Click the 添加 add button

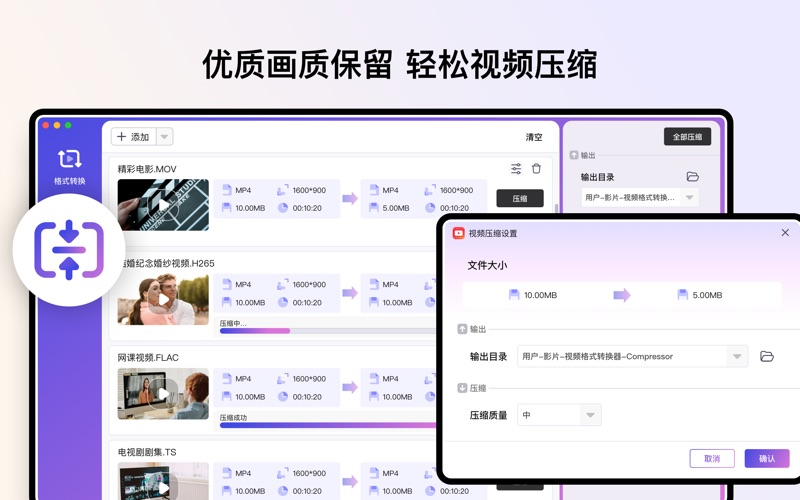pyautogui.click(x=133, y=137)
